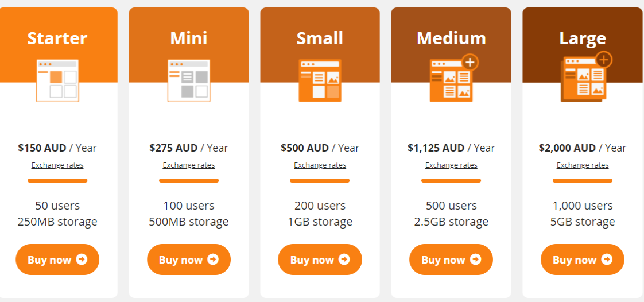
Task: Check Exchange rates for the Large plan
Action: coord(583,165)
